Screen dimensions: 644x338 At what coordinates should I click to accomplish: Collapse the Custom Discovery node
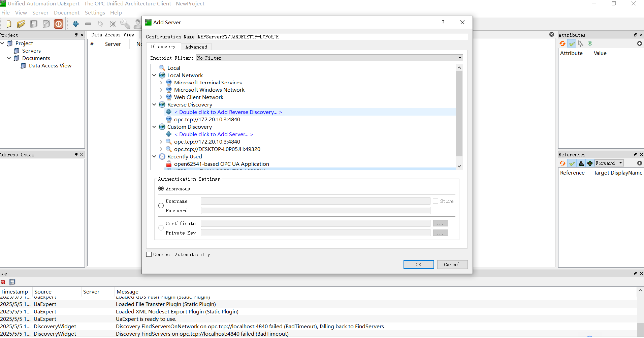coord(154,127)
